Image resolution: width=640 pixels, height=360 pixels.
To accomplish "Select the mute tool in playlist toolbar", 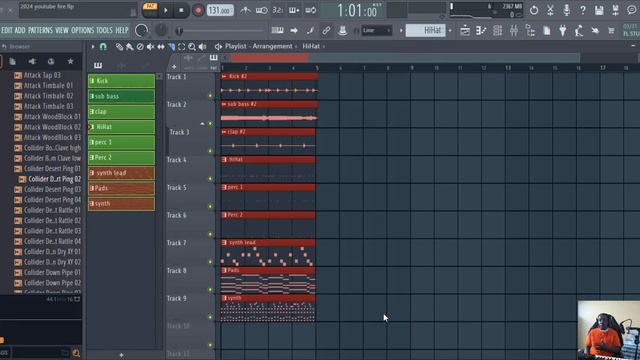I will [150, 47].
